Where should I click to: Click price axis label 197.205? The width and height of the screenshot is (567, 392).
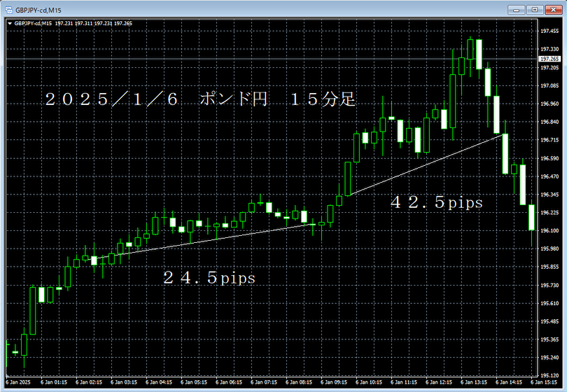coord(549,68)
